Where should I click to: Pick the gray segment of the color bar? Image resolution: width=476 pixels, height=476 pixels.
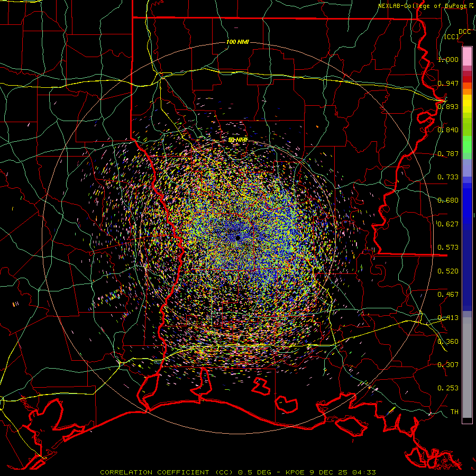(467, 368)
